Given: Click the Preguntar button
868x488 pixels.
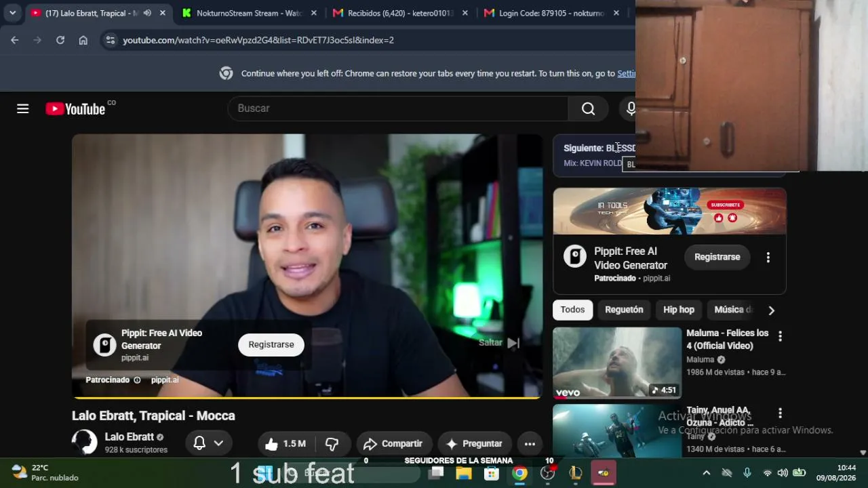Looking at the screenshot, I should pos(474,444).
